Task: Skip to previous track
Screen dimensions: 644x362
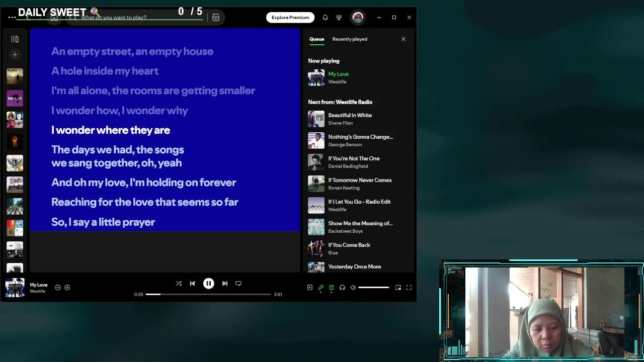Action: pyautogui.click(x=192, y=284)
